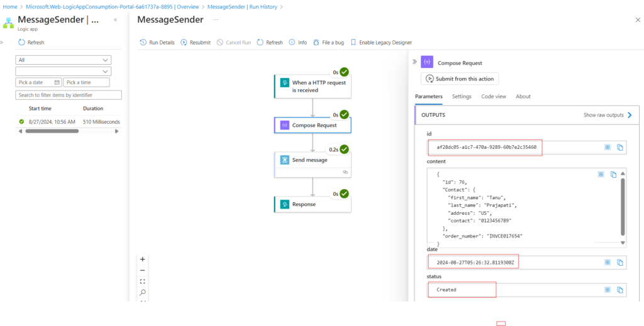Screen dimensions: 644x326
Task: Click Submit from this action
Action: coord(460,79)
